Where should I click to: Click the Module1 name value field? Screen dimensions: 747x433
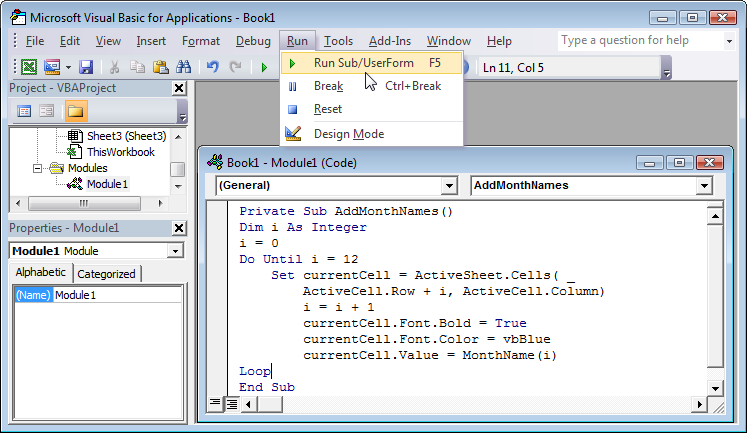click(118, 295)
